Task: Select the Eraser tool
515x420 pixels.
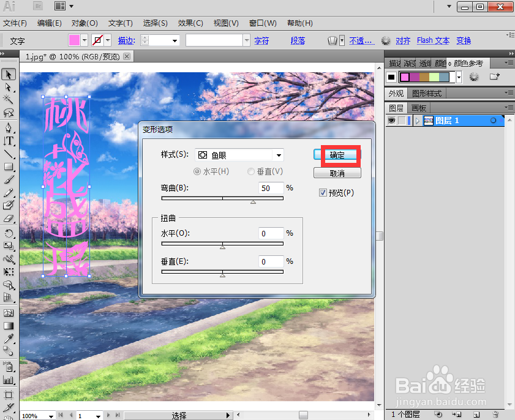Action: coord(9,218)
